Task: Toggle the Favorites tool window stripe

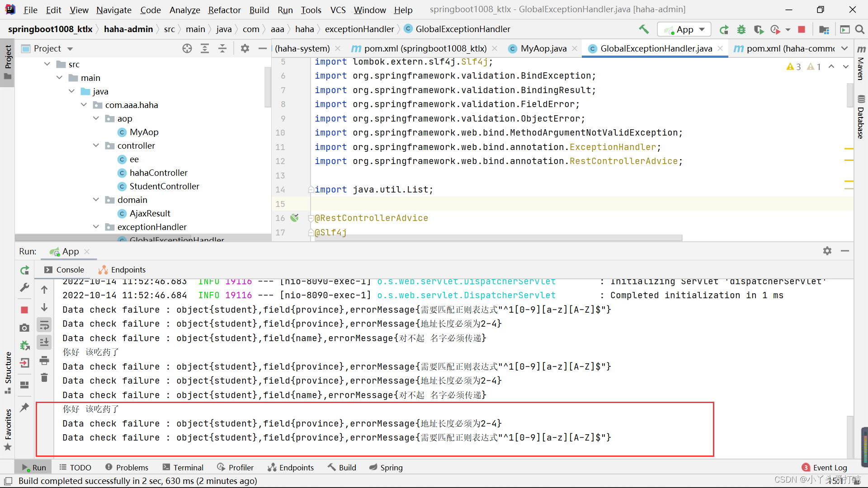Action: tap(8, 430)
